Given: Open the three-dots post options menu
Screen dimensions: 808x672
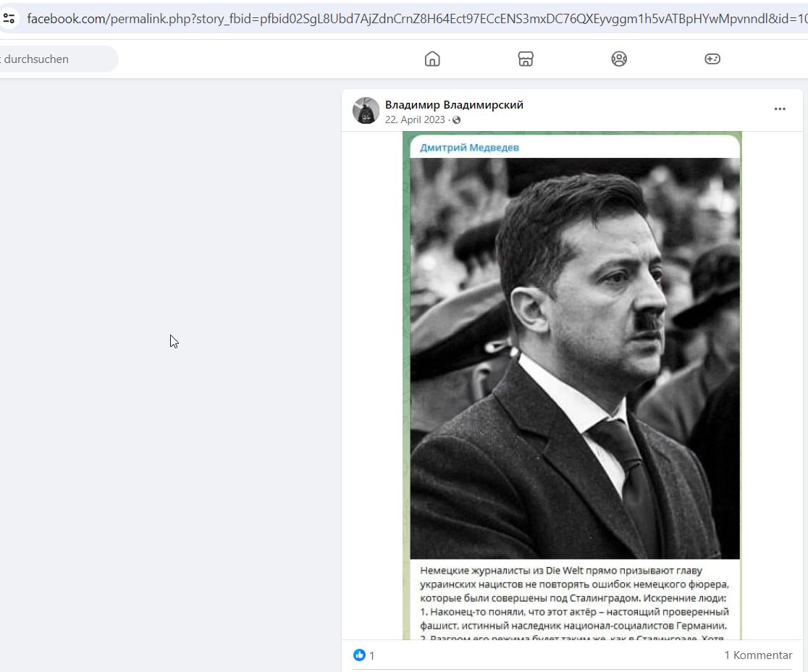Looking at the screenshot, I should (780, 109).
